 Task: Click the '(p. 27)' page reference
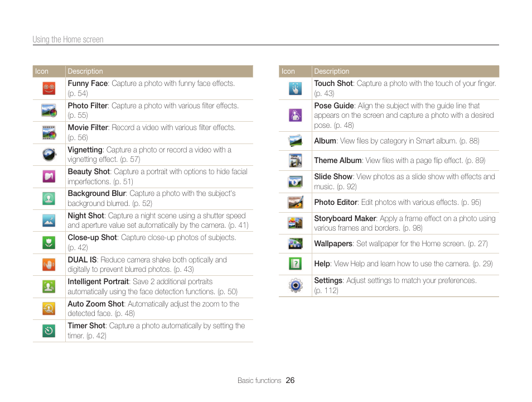point(478,243)
